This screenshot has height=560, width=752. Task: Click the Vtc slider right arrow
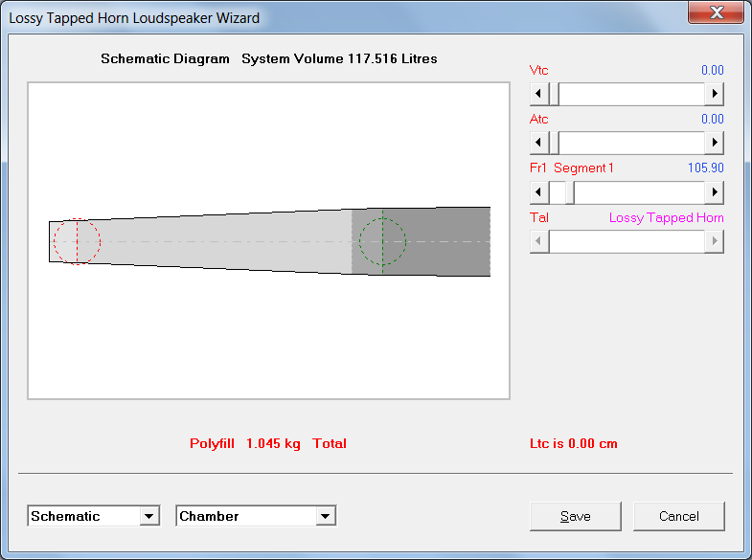(x=714, y=94)
